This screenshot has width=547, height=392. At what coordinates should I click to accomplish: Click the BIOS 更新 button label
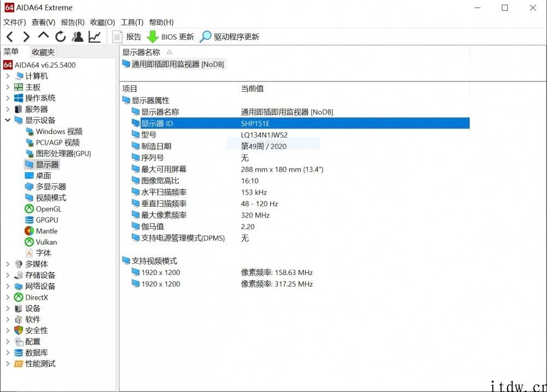[178, 37]
